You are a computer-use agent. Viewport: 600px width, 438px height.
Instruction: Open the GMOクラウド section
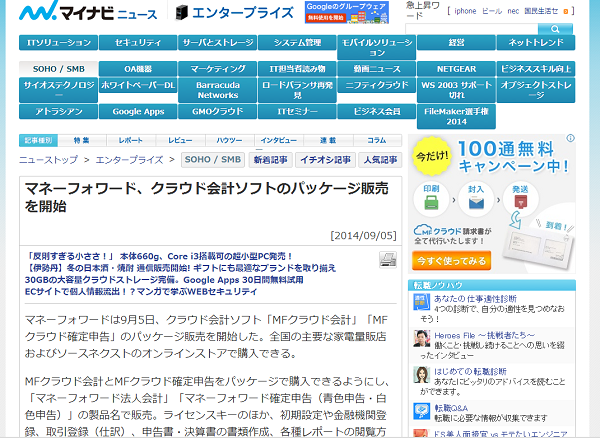pos(218,111)
